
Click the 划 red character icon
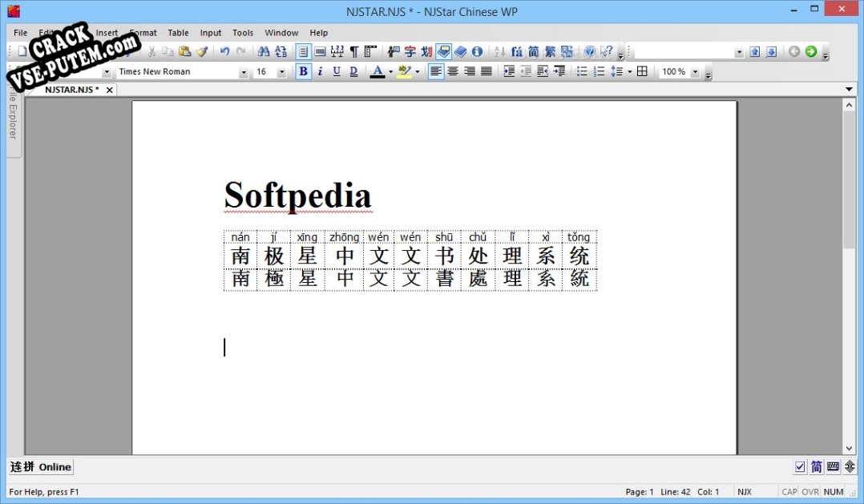click(x=426, y=52)
